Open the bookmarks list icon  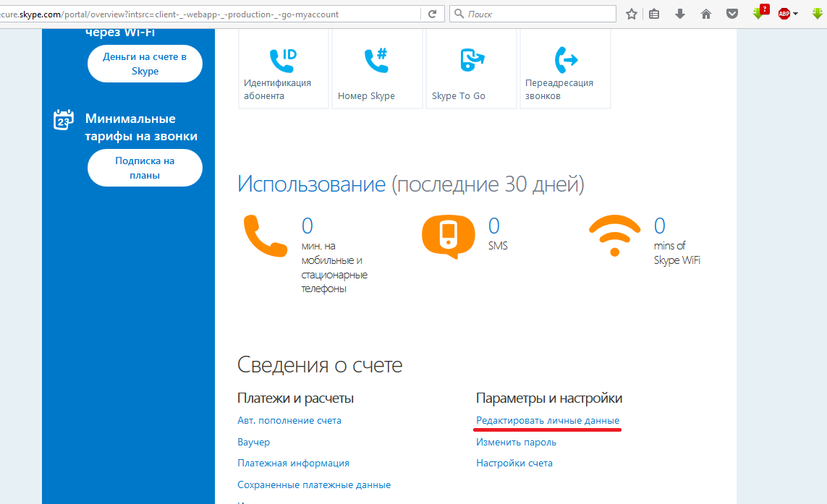[x=654, y=14]
